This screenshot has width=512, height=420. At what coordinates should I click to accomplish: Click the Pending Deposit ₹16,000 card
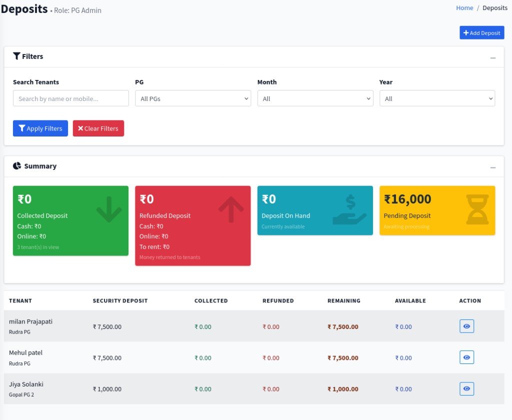437,210
